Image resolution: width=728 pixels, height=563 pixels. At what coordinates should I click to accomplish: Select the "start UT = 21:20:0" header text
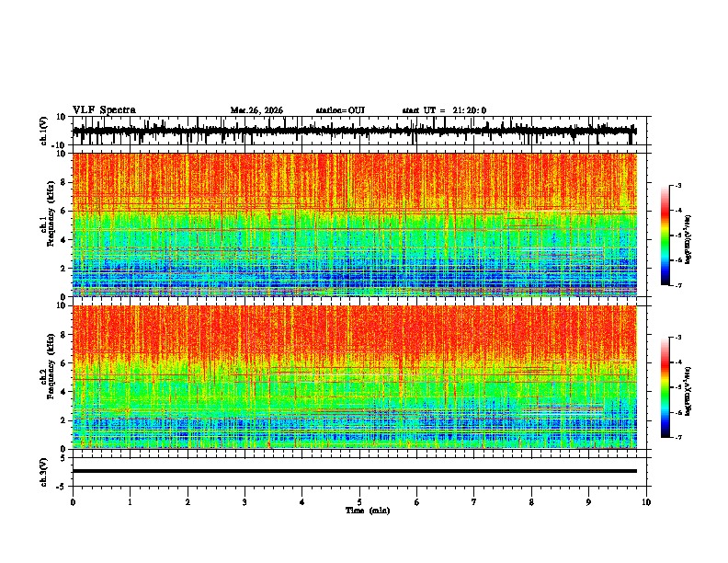[x=444, y=110]
